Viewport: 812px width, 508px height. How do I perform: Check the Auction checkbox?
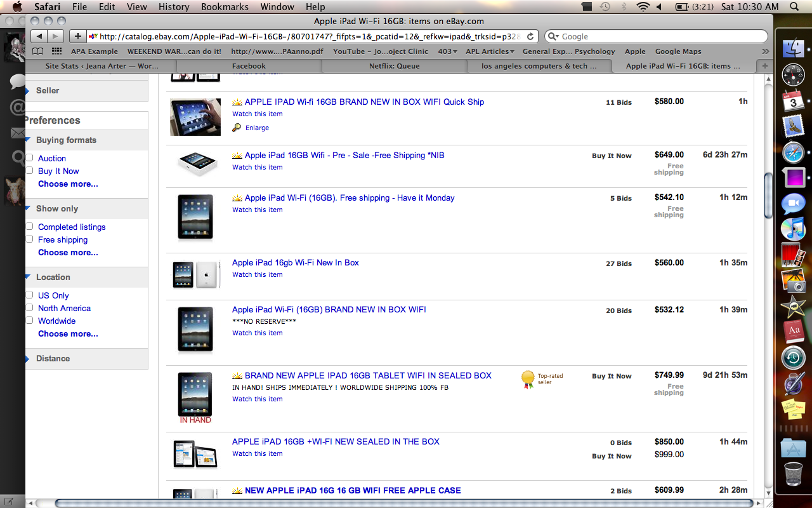pyautogui.click(x=29, y=157)
